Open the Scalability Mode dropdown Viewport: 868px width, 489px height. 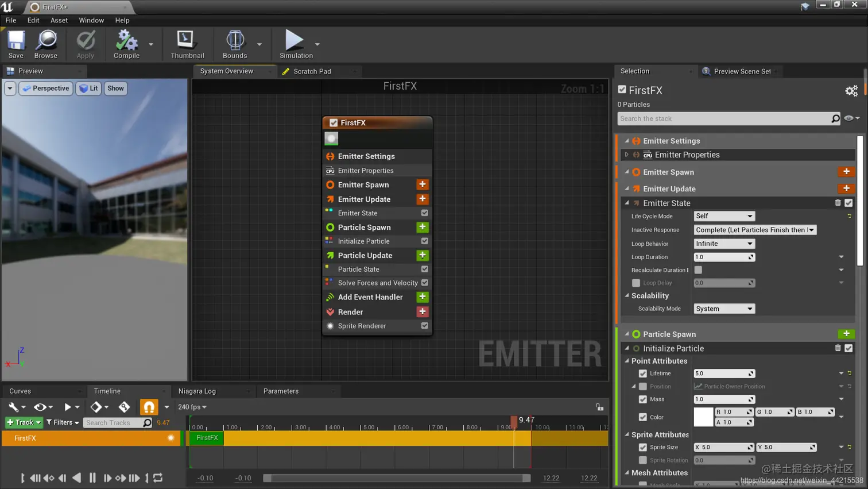(724, 309)
